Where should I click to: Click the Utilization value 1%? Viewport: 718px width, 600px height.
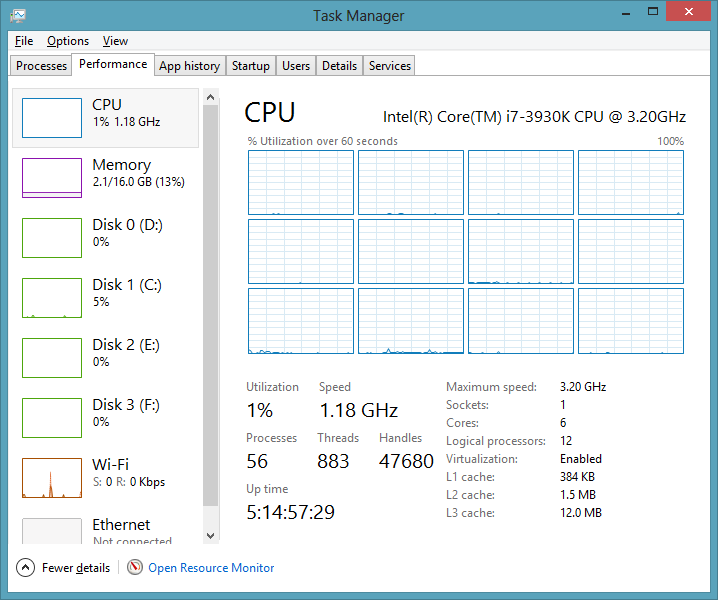point(260,410)
